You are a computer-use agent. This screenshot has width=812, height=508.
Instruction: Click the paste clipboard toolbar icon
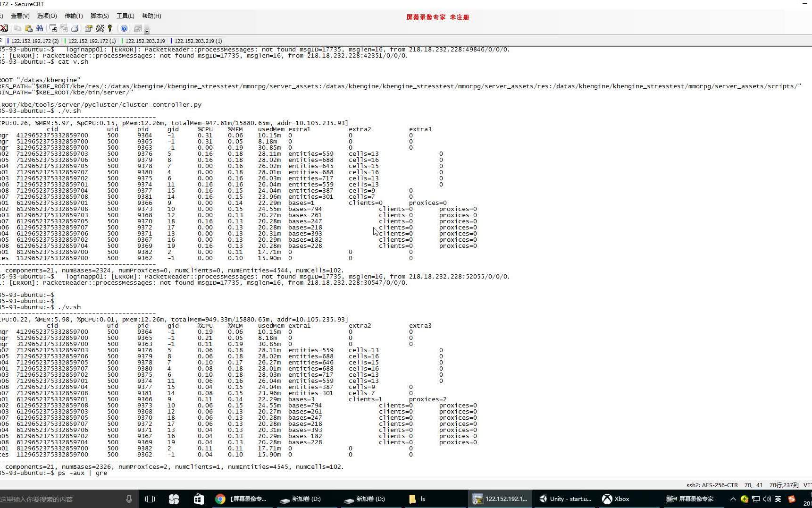tap(28, 28)
